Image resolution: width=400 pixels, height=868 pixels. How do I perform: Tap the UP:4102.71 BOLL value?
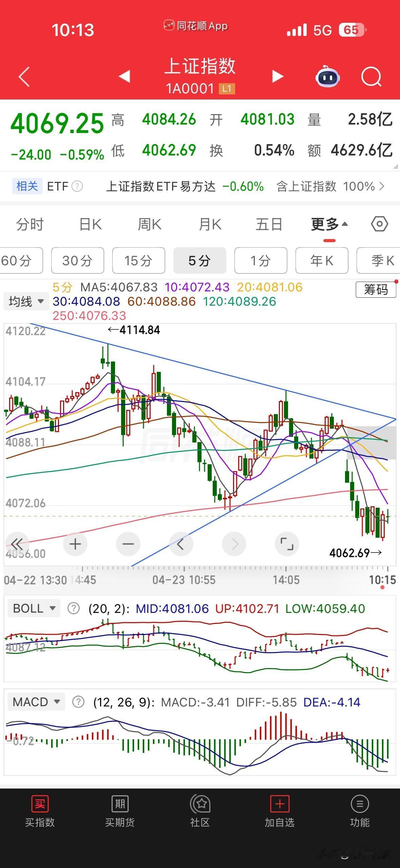247,609
